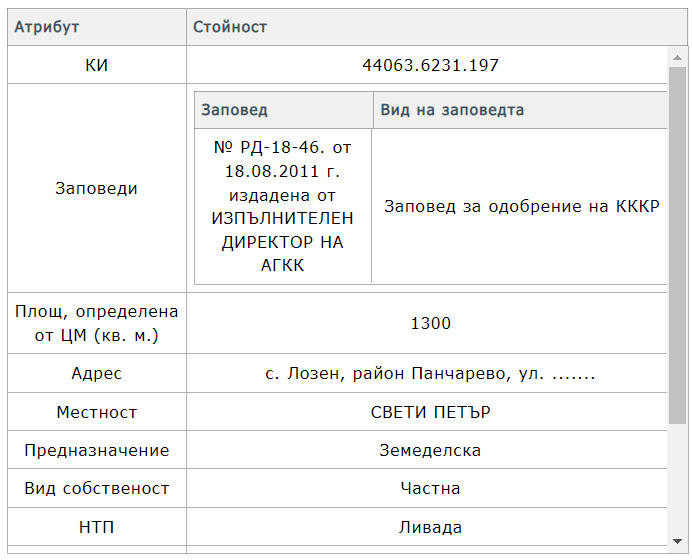Click the scrollbar down arrow
The width and height of the screenshot is (692, 560).
coord(677,541)
